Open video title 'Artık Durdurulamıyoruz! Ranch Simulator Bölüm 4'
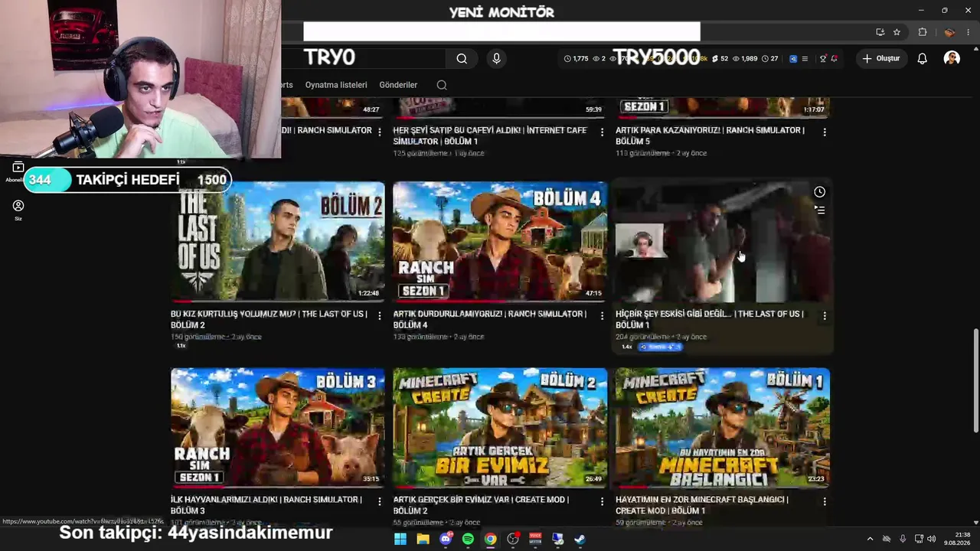The height and width of the screenshot is (551, 980). pos(490,319)
